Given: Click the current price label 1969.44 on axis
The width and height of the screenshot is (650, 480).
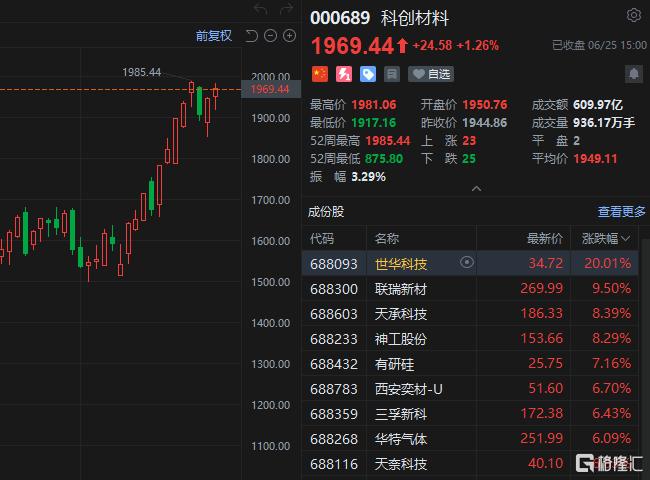Looking at the screenshot, I should click(x=270, y=89).
